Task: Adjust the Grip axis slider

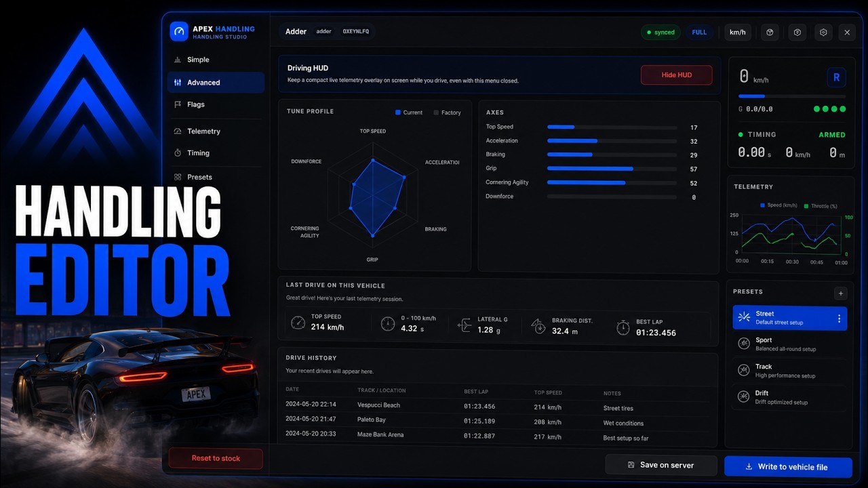Action: tap(612, 169)
